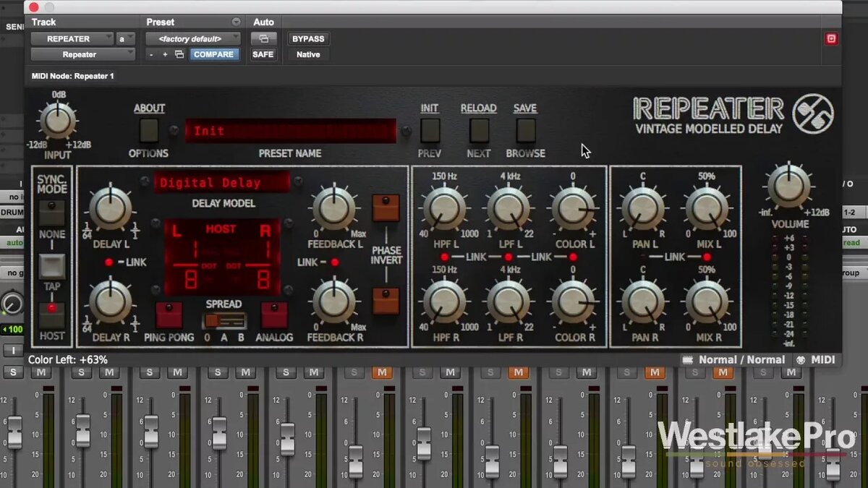Click the preset name display showing Init

pyautogui.click(x=291, y=131)
